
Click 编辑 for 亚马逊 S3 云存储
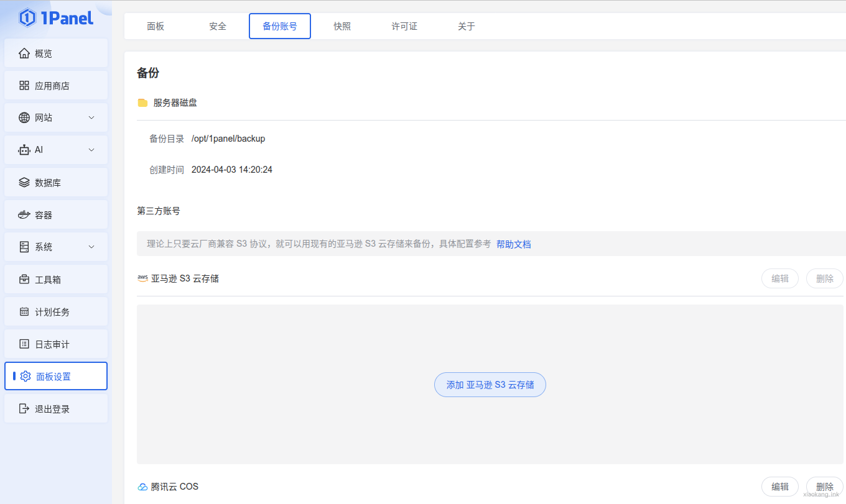(x=780, y=278)
